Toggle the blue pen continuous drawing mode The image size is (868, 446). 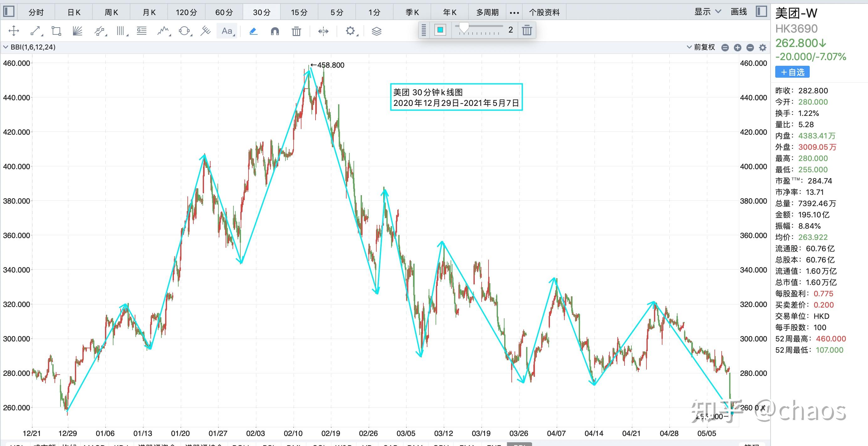coord(253,31)
